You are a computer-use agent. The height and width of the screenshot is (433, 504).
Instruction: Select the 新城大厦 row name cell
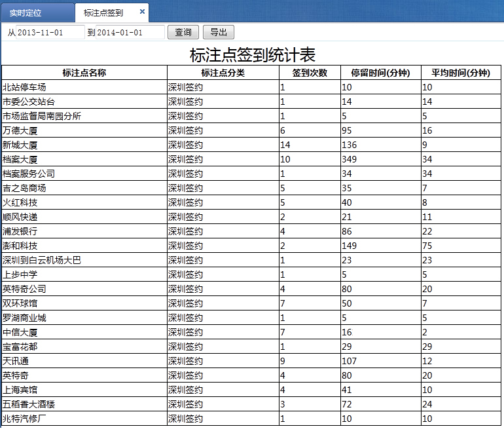[x=20, y=145]
